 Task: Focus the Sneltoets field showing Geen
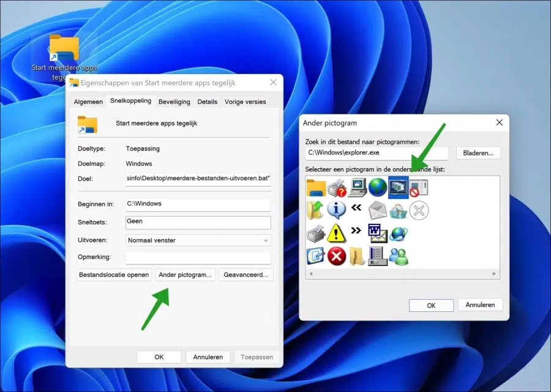coord(198,222)
